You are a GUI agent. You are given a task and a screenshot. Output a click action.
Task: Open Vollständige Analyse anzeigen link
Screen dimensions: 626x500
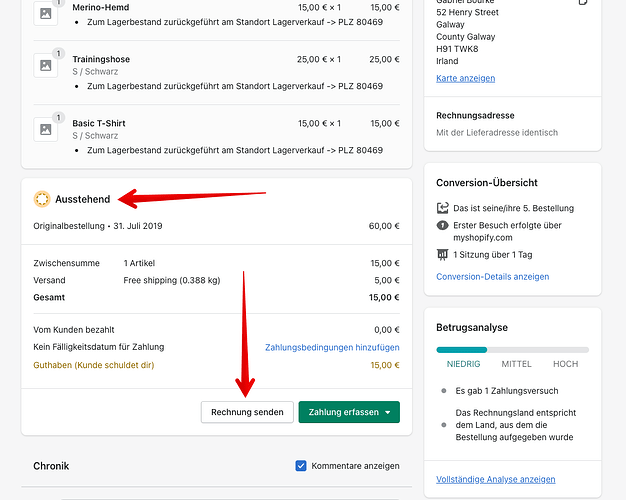(x=496, y=479)
